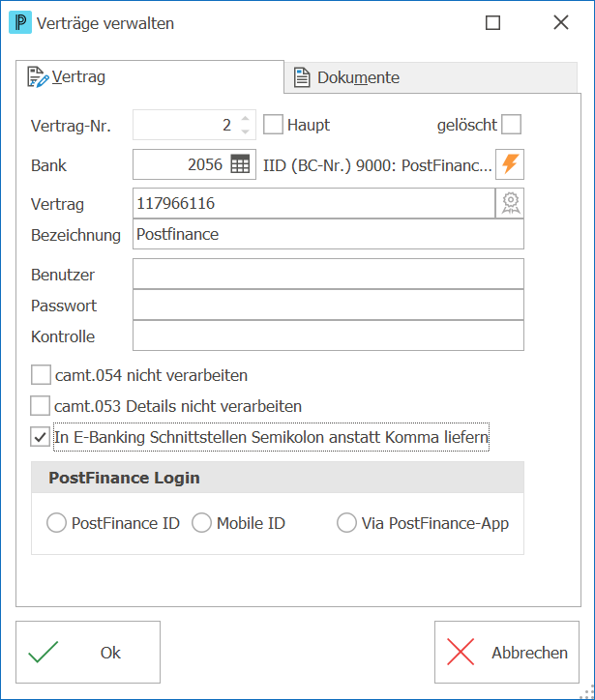
Task: Cancel with the Abbrechen button
Action: tap(507, 652)
